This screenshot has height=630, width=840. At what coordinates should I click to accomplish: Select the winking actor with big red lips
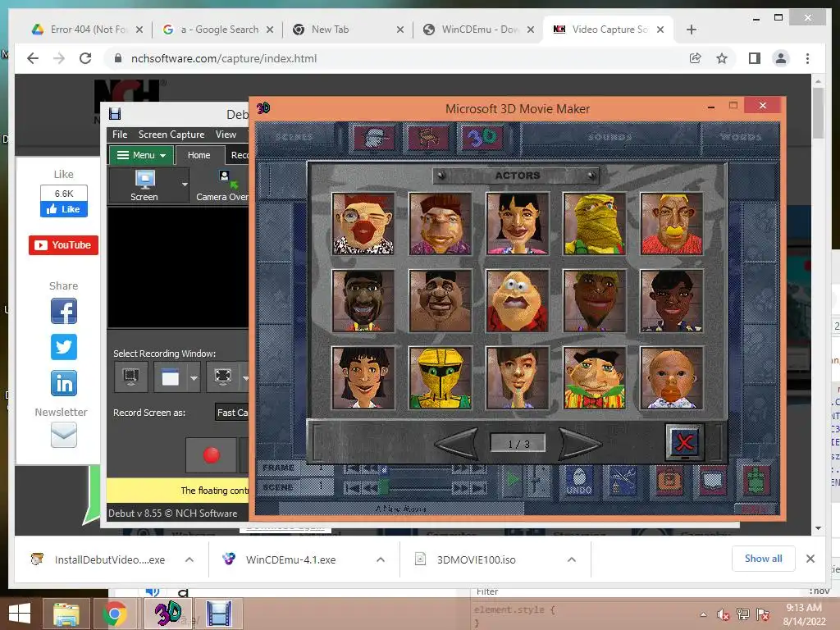363,223
